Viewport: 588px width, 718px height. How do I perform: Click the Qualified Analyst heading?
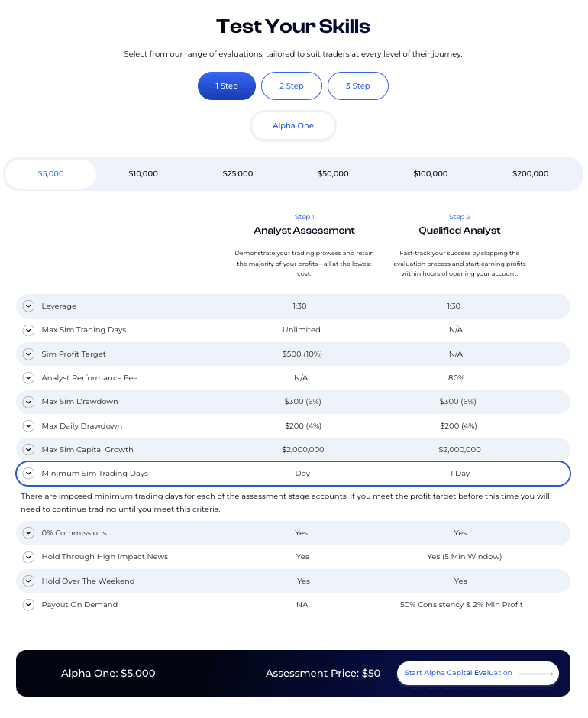(459, 231)
